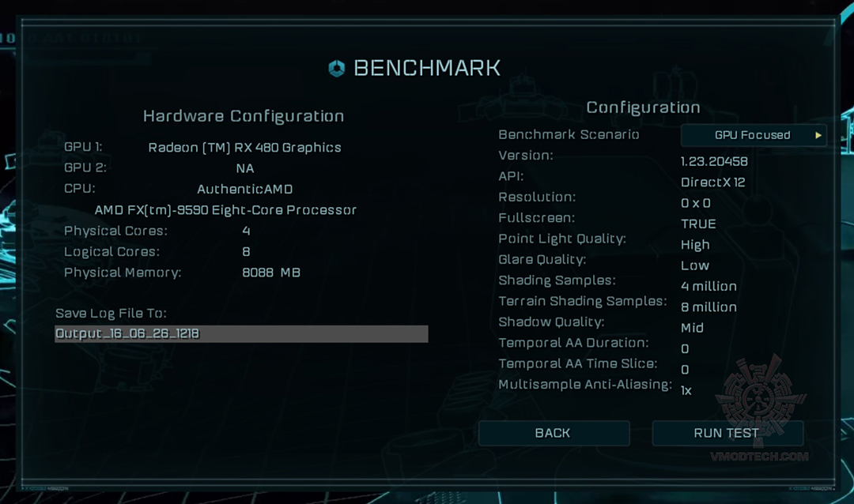The width and height of the screenshot is (854, 504).
Task: Go back with the BACK button
Action: point(554,433)
